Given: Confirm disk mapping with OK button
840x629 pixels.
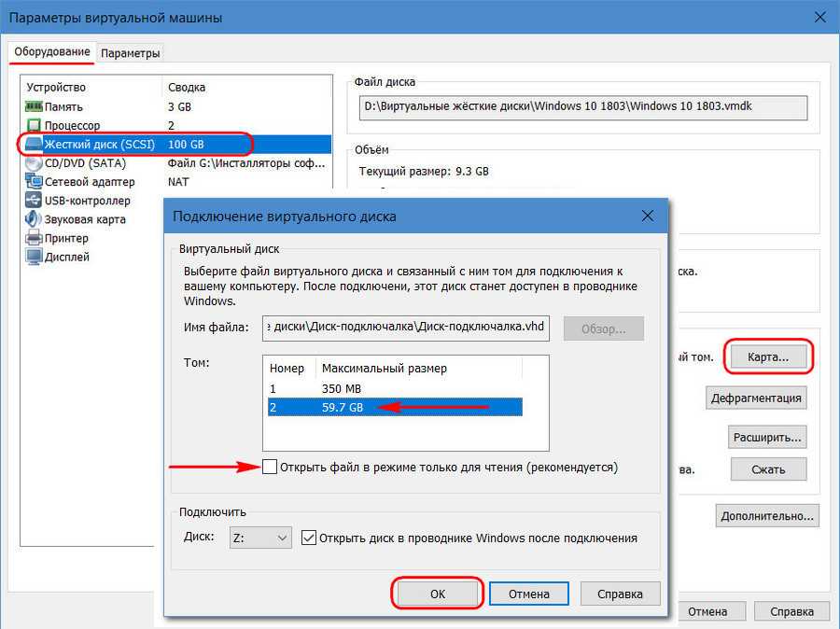Looking at the screenshot, I should (x=437, y=594).
